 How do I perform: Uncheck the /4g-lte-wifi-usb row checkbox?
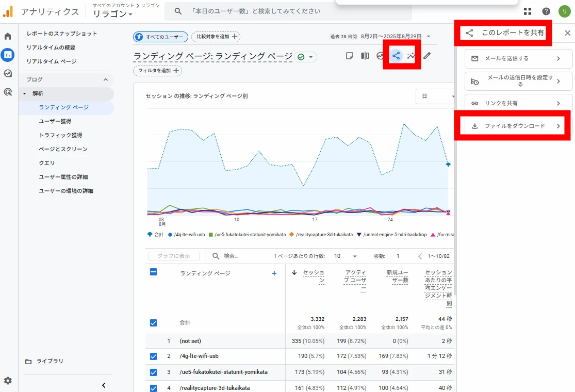[153, 356]
